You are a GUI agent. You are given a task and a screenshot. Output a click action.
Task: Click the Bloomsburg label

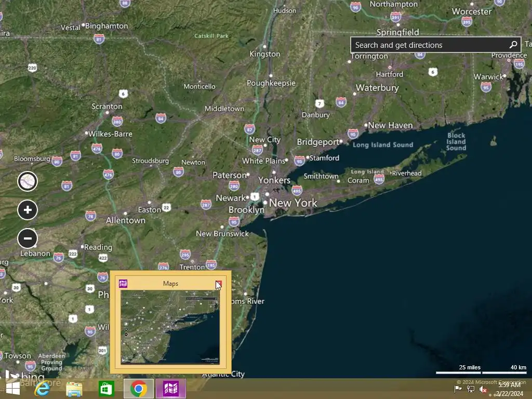coord(32,159)
